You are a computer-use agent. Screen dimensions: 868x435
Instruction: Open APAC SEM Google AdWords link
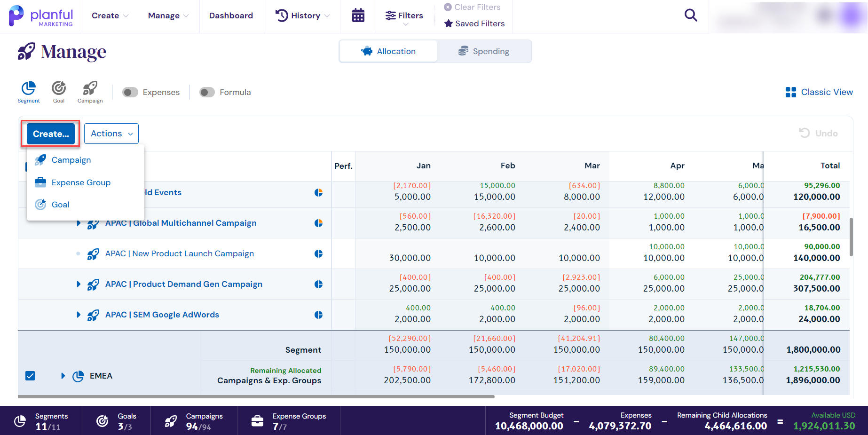click(162, 315)
